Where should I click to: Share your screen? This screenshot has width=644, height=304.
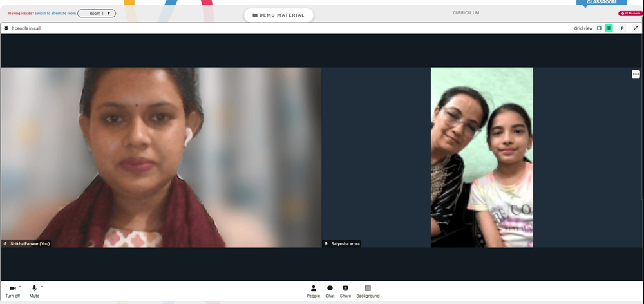click(345, 291)
